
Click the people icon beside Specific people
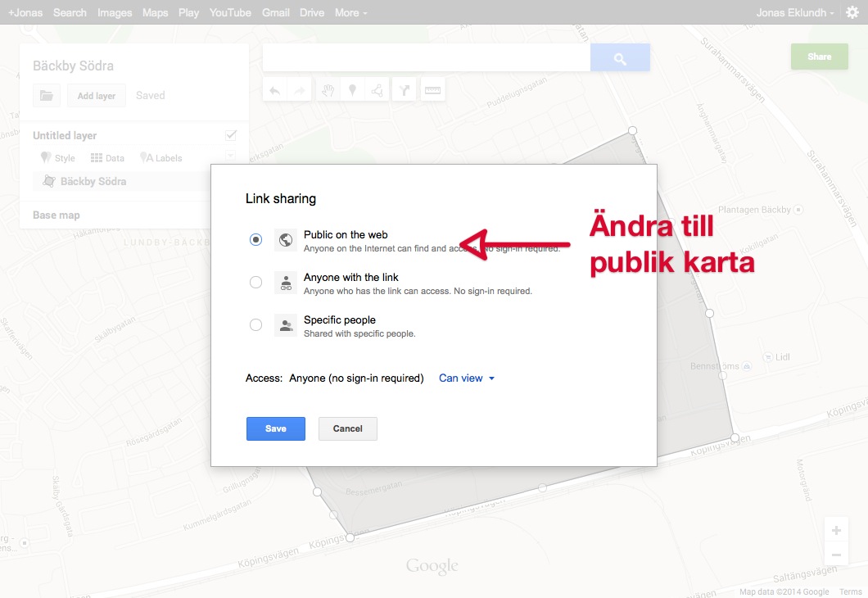coord(286,325)
